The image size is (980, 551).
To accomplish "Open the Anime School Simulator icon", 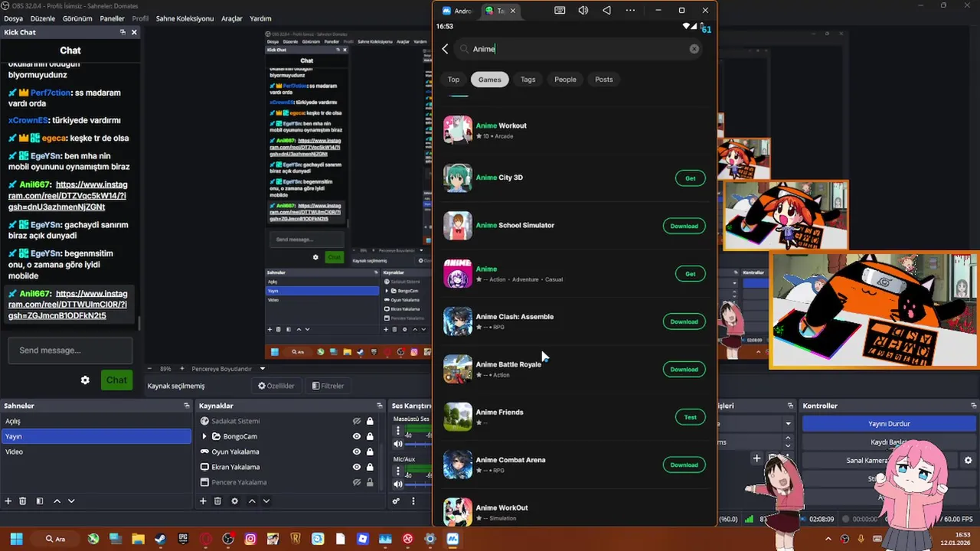I will (458, 226).
